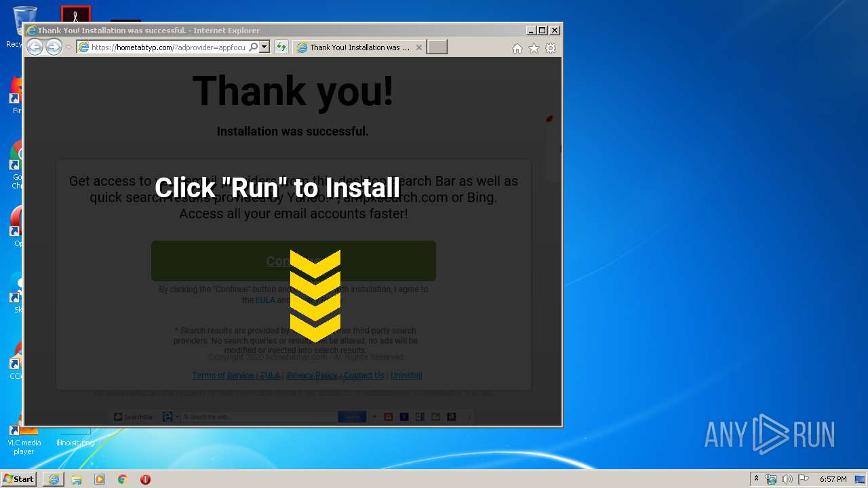868x488 pixels.
Task: Minimize the Internet Explorer window
Action: click(x=530, y=30)
